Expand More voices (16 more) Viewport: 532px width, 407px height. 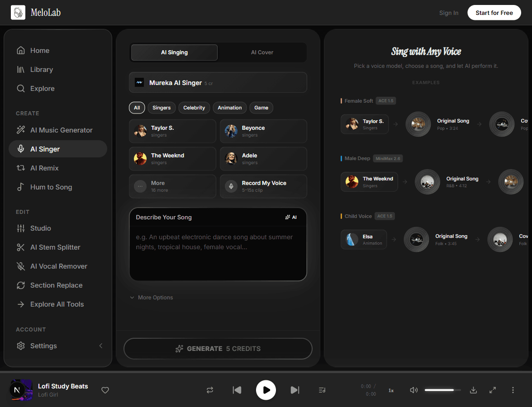[x=172, y=186]
